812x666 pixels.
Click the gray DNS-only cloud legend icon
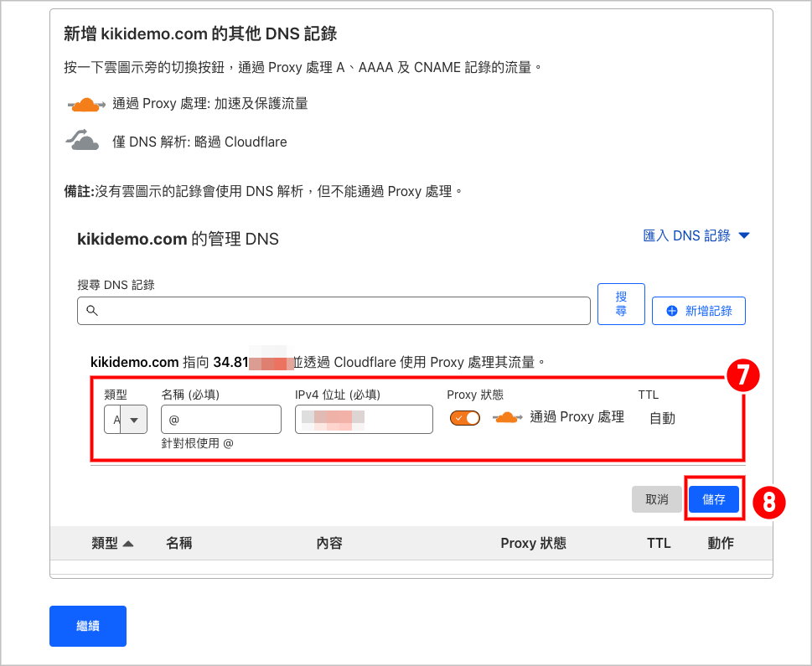tap(83, 140)
